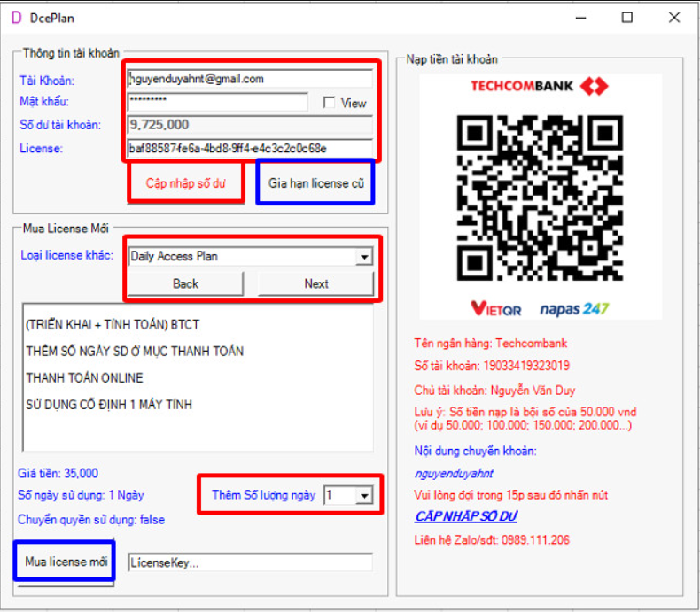Click the 'Vui lòng đợi trong 15p' notice text
The image size is (700, 612).
(511, 495)
